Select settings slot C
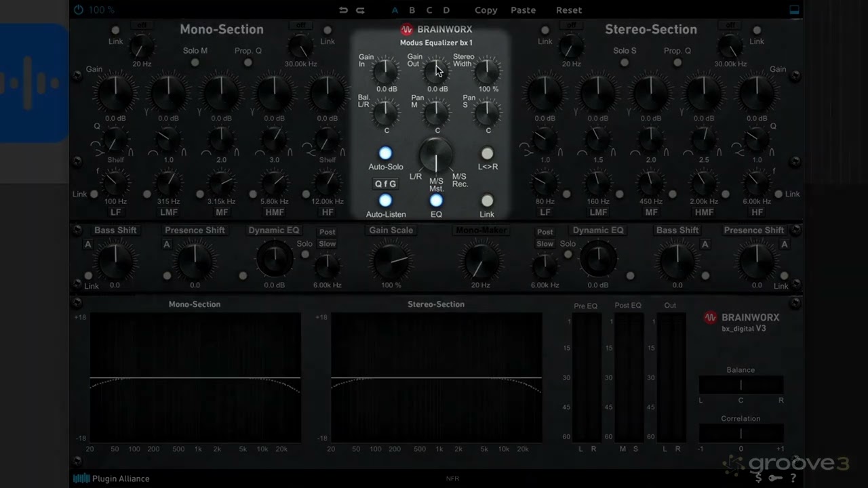The height and width of the screenshot is (488, 868). 429,10
